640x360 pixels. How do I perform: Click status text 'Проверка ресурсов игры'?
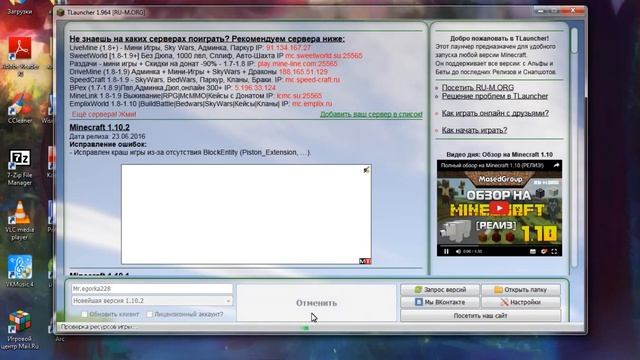coord(96,327)
